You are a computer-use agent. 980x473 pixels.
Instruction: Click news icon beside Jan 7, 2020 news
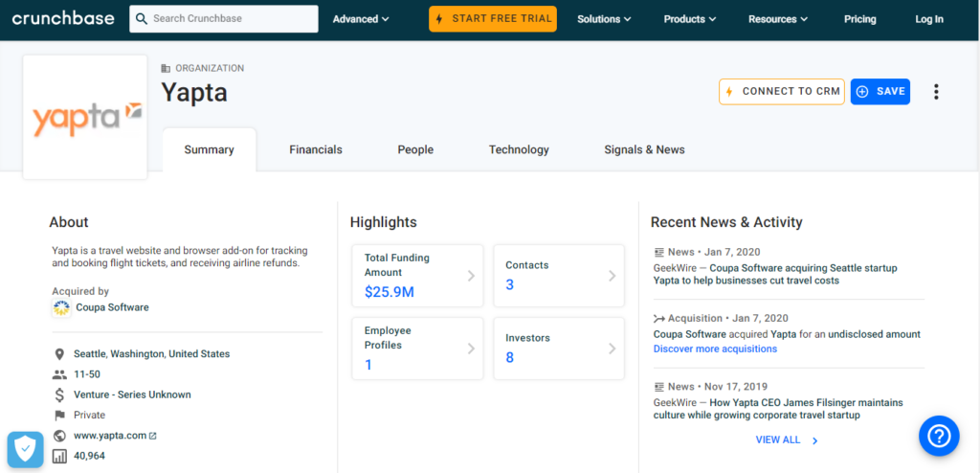click(x=658, y=252)
